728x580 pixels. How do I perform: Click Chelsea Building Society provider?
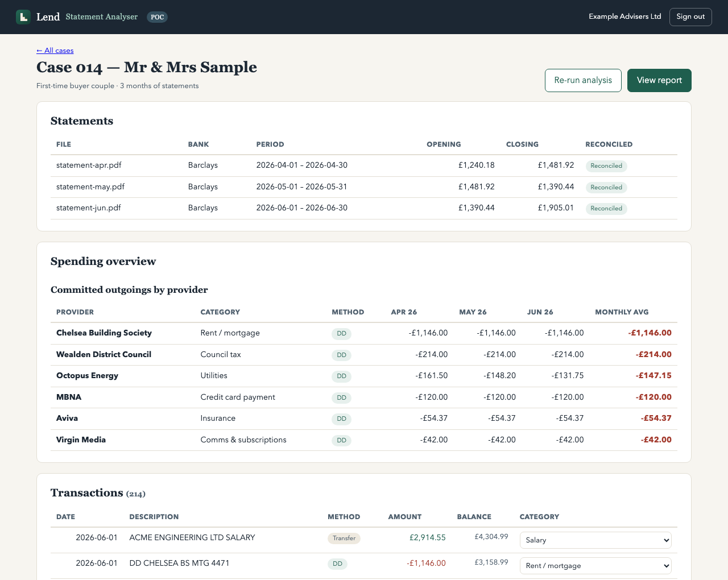click(x=104, y=333)
